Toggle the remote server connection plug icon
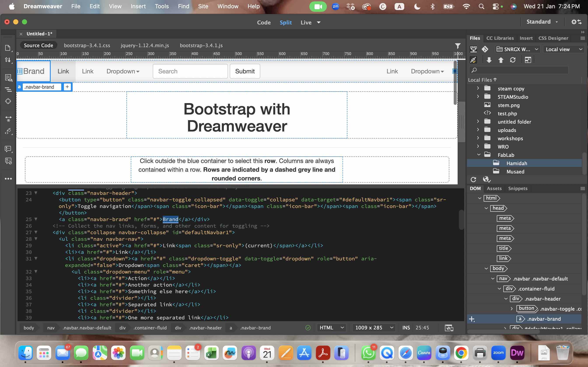The height and width of the screenshot is (367, 588). [x=473, y=60]
